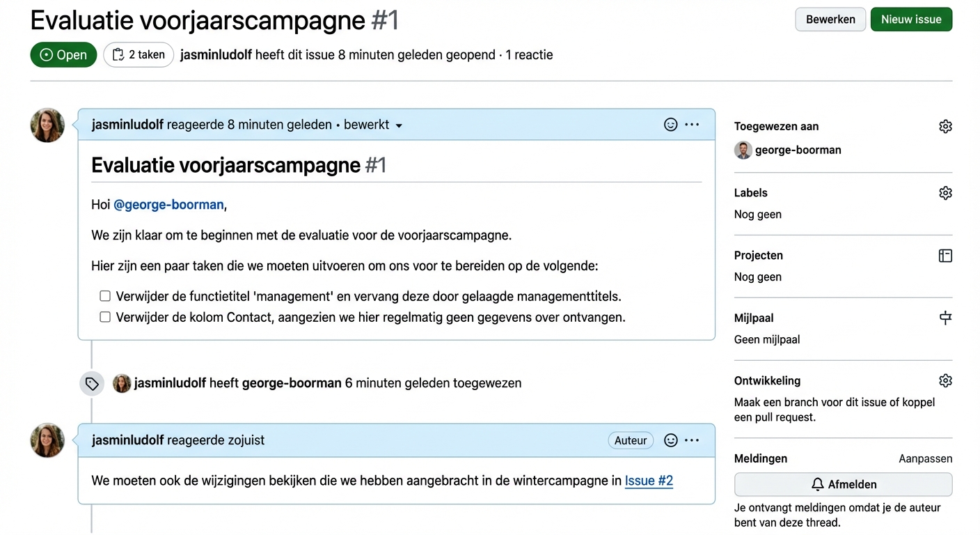
Task: Click the tag icon beside the assignment event
Action: (91, 383)
